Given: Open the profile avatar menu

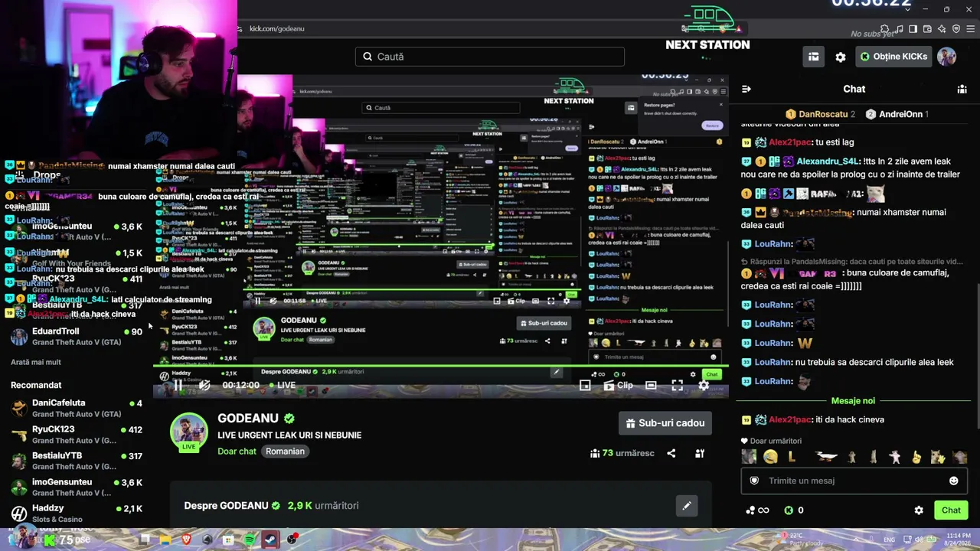Looking at the screenshot, I should [x=947, y=57].
